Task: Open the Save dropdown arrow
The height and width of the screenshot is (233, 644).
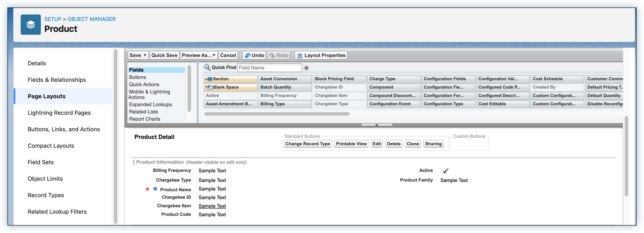Action: (x=145, y=55)
